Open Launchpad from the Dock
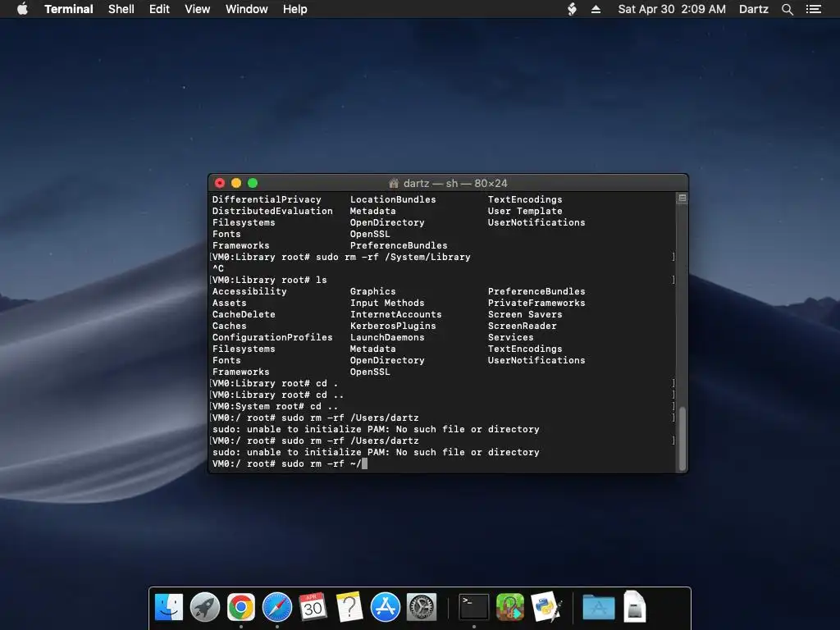840x630 pixels. point(204,607)
